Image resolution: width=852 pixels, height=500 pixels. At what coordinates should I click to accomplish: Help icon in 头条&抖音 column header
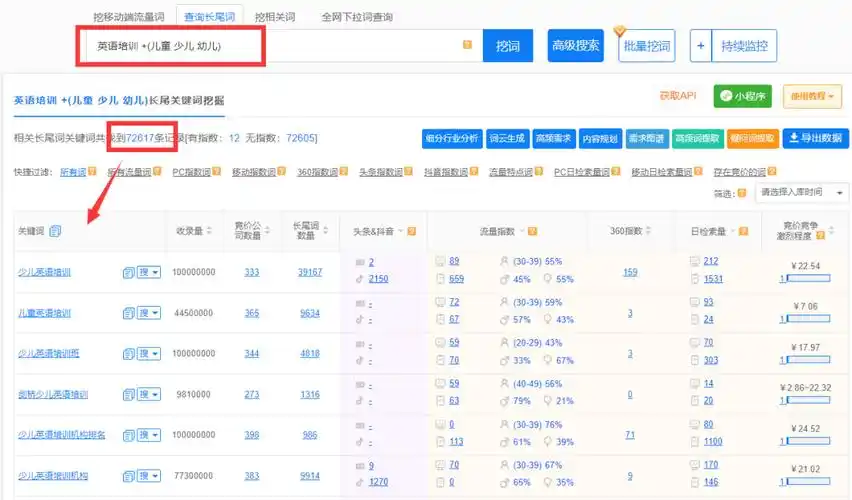pyautogui.click(x=411, y=231)
